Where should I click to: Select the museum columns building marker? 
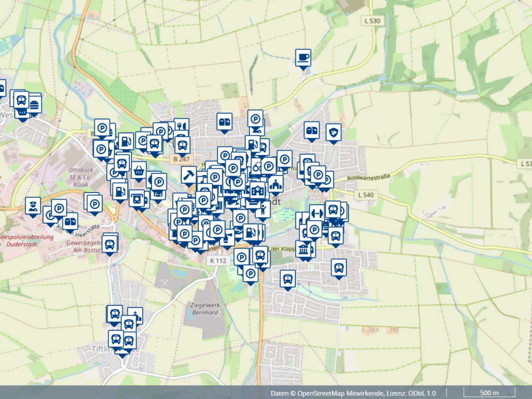(x=304, y=248)
